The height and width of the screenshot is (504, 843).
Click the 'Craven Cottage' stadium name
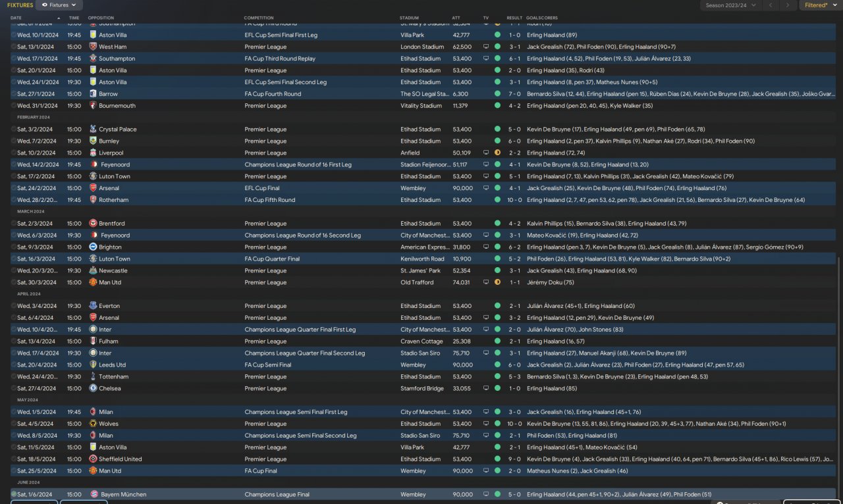(421, 341)
